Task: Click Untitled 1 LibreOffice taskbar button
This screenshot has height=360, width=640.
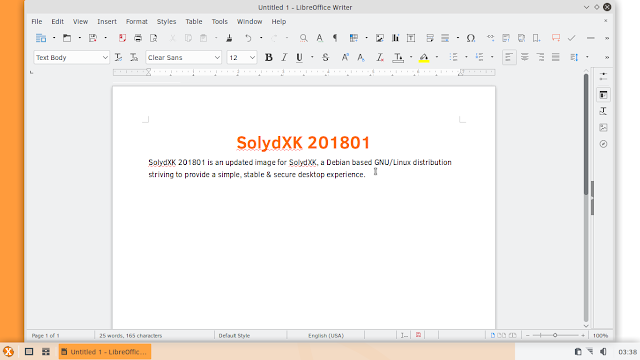Action: [x=105, y=352]
